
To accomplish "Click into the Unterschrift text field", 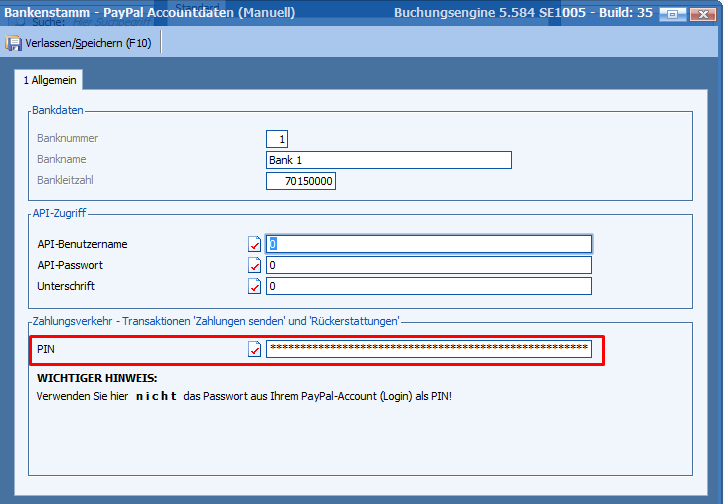I will click(x=428, y=287).
